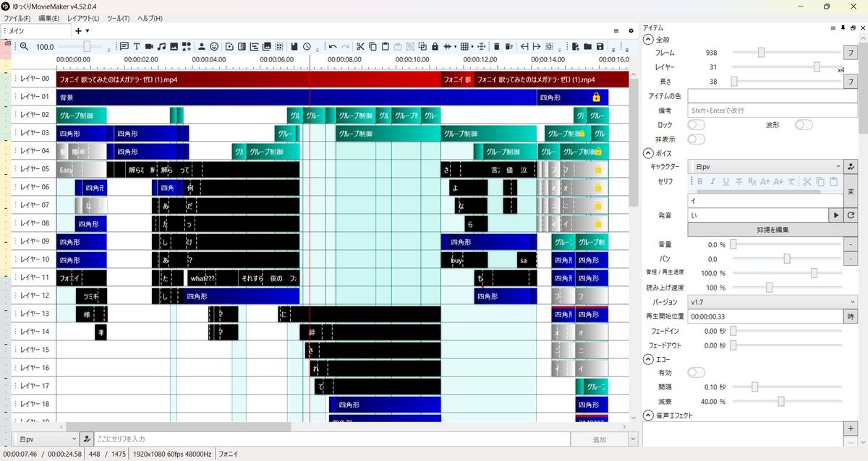The width and height of the screenshot is (868, 461).
Task: Add an audio item with music note icon
Action: click(161, 46)
